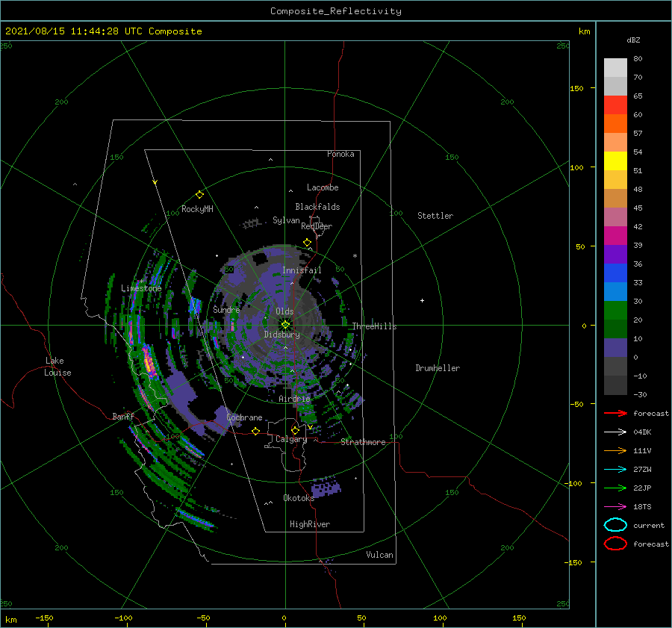
Task: Pick the blue 36 dBZ color swatch
Action: tap(615, 273)
